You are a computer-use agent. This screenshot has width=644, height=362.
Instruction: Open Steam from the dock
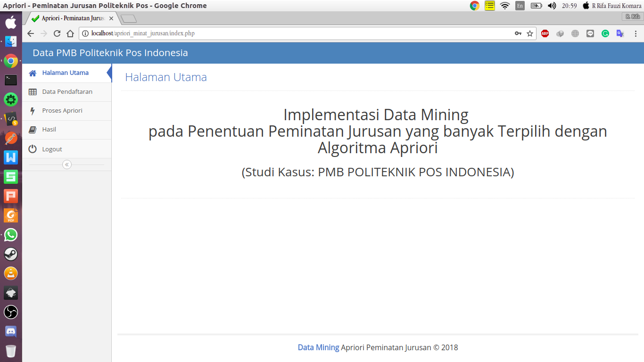(x=11, y=254)
